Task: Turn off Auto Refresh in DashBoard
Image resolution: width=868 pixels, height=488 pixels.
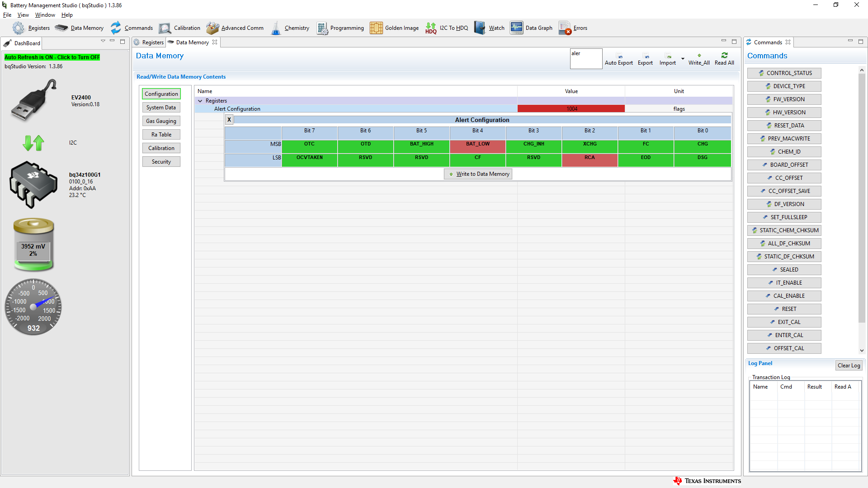Action: [52, 57]
